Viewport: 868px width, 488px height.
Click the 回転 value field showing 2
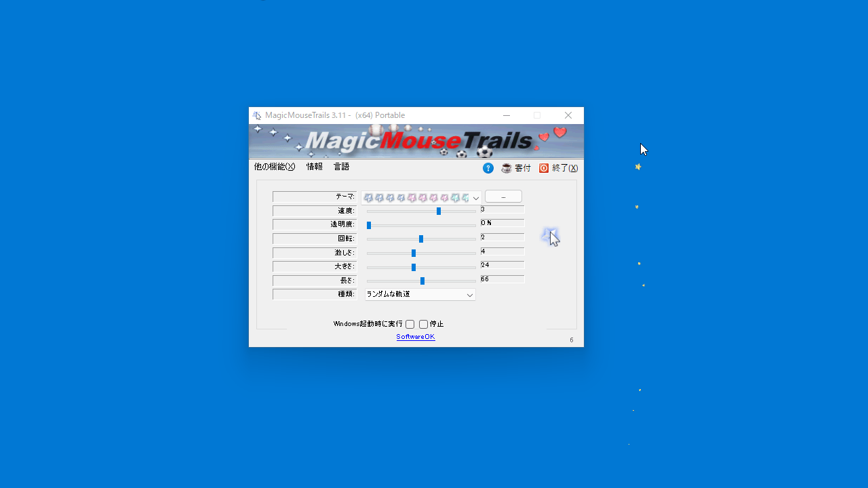pos(502,238)
